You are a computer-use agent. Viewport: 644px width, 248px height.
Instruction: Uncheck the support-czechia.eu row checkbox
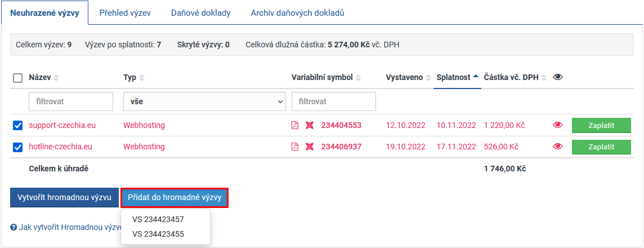[17, 125]
